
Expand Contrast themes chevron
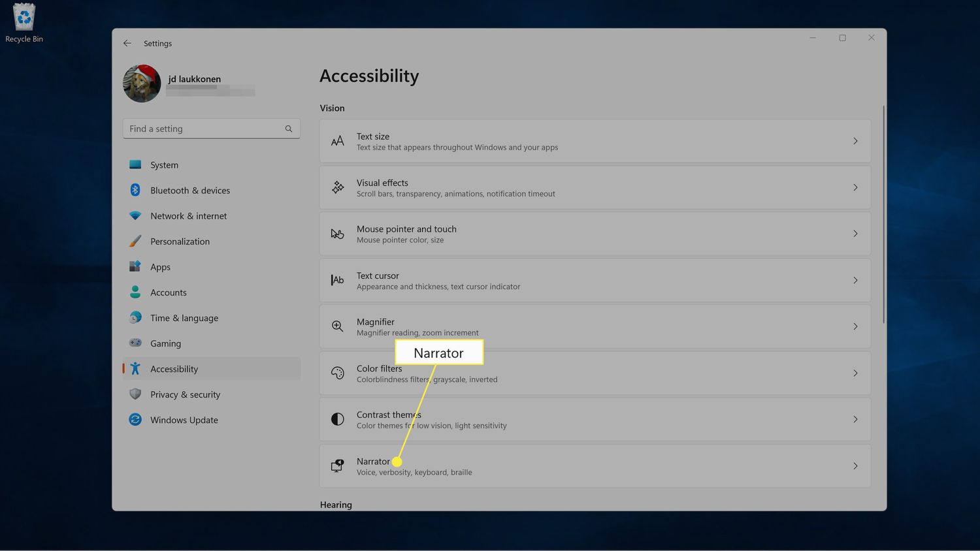point(855,419)
